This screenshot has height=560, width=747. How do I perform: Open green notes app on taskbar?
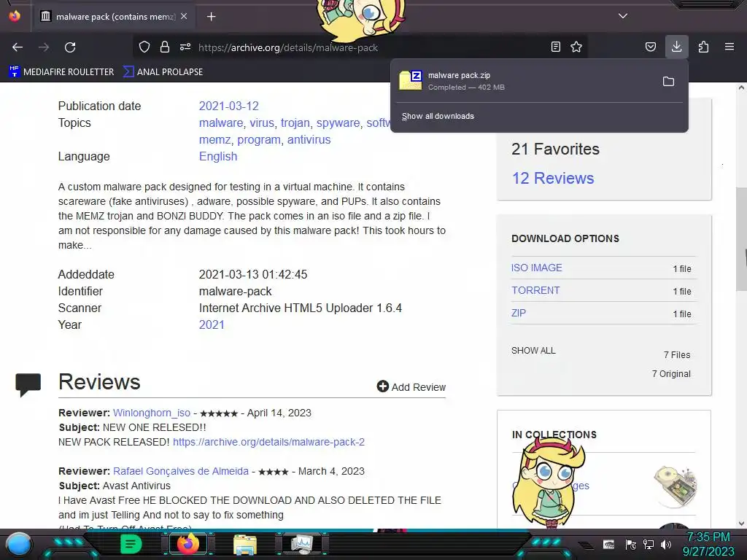[x=131, y=544]
